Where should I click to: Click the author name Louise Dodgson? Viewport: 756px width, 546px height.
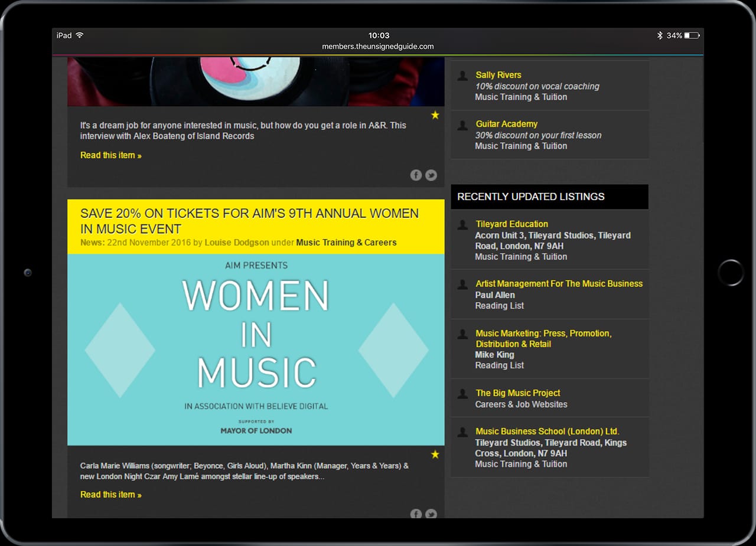[237, 243]
